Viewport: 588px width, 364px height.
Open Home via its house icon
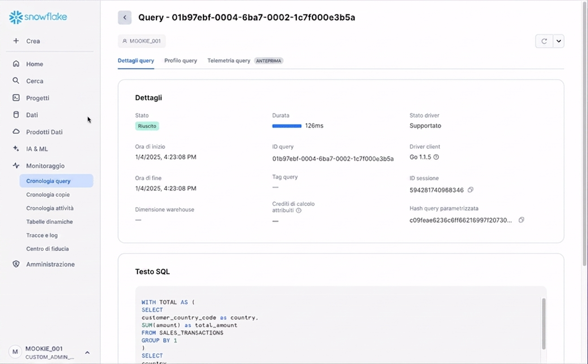coord(16,64)
